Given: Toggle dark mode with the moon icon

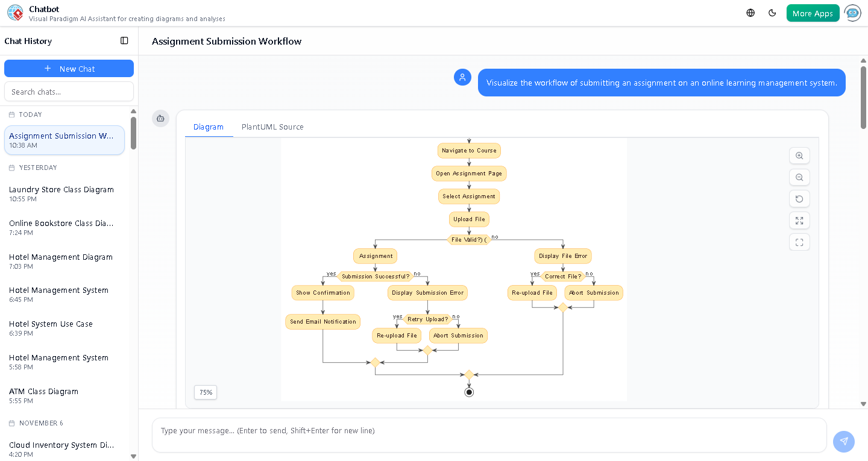Looking at the screenshot, I should pos(772,12).
